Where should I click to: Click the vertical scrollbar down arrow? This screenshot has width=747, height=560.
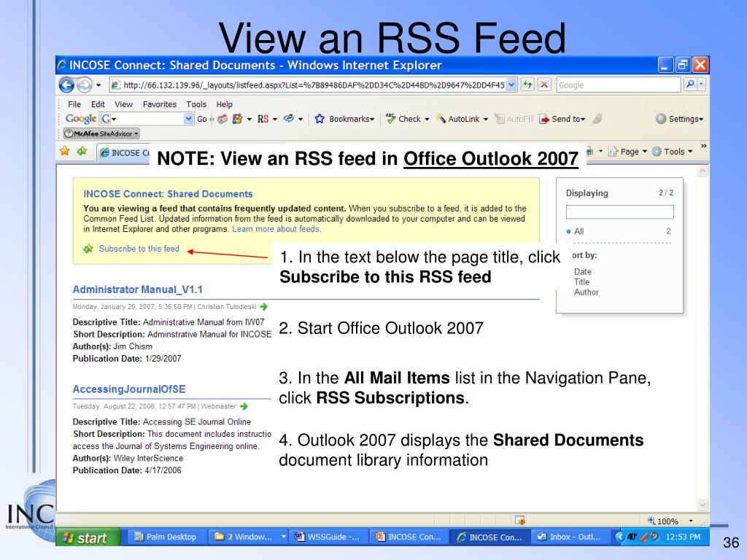703,505
